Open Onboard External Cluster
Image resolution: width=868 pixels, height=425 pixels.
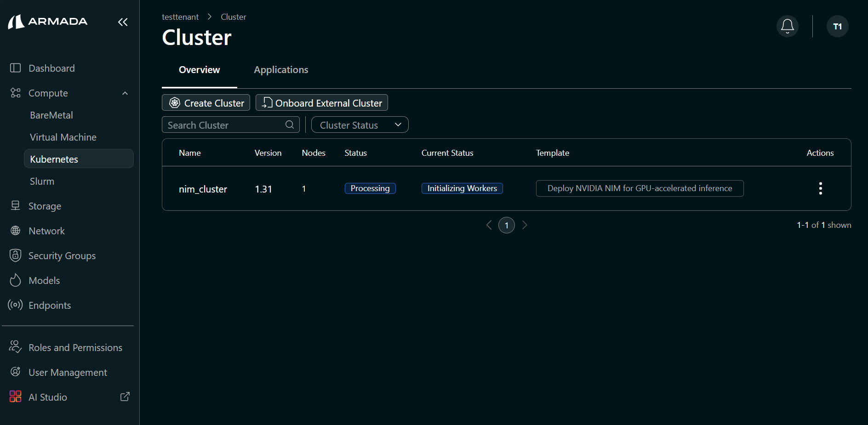pos(321,102)
